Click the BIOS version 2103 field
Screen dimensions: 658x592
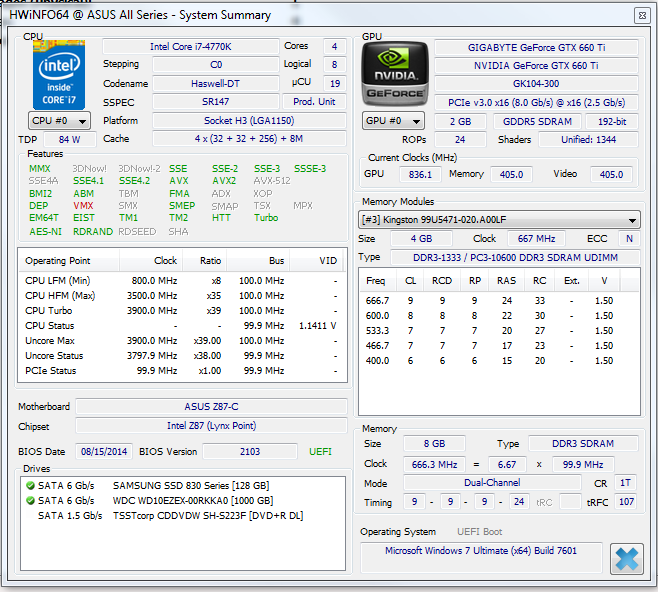(x=250, y=451)
